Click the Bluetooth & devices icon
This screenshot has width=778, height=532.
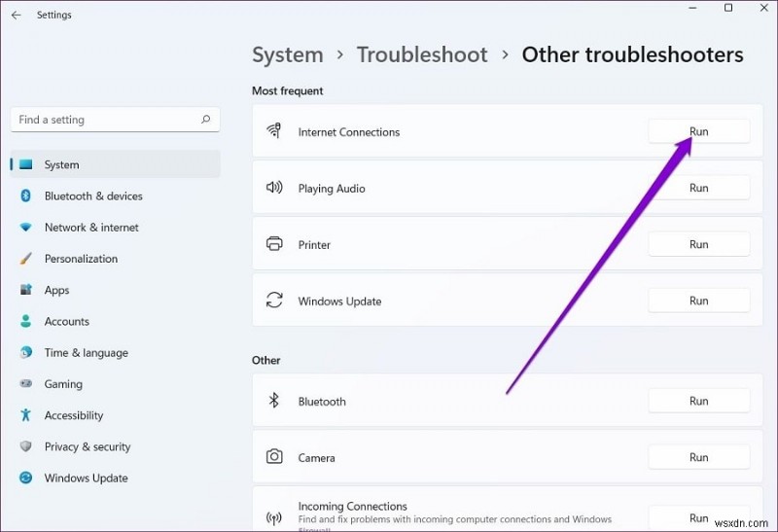26,195
